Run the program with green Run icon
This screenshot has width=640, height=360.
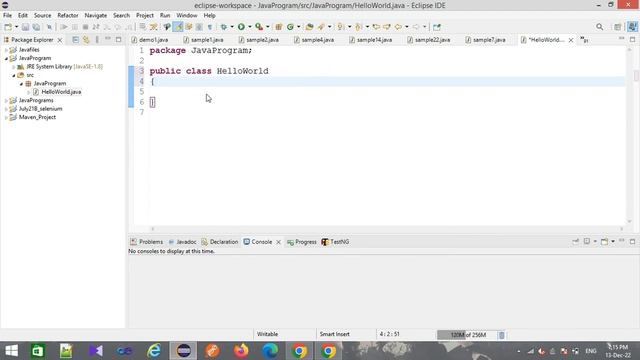coord(241,27)
